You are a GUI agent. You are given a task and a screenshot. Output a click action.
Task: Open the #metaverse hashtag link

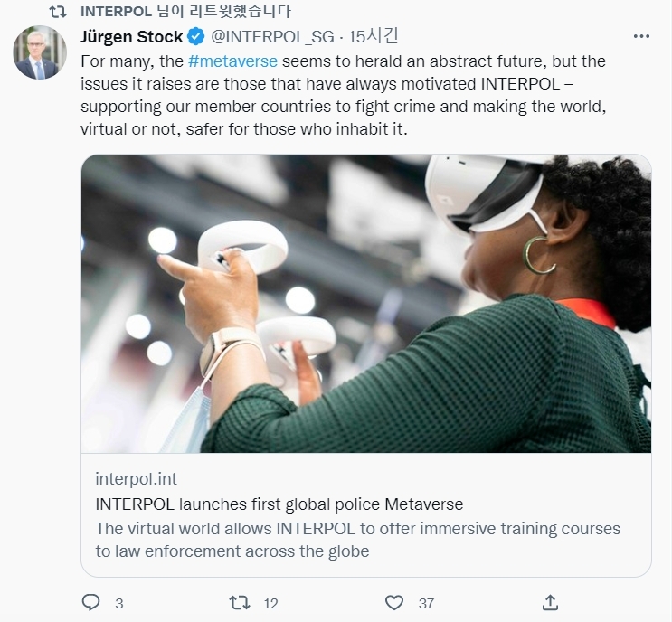pos(232,61)
